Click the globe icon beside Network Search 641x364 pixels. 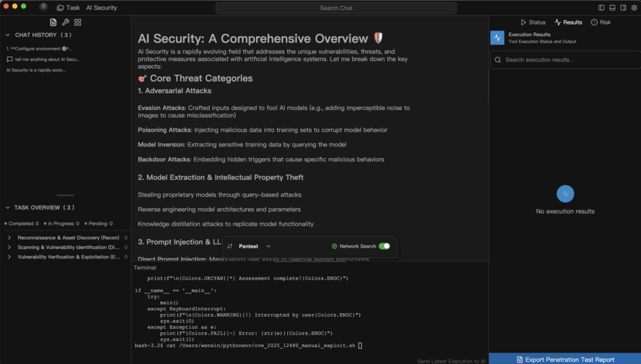(x=334, y=246)
